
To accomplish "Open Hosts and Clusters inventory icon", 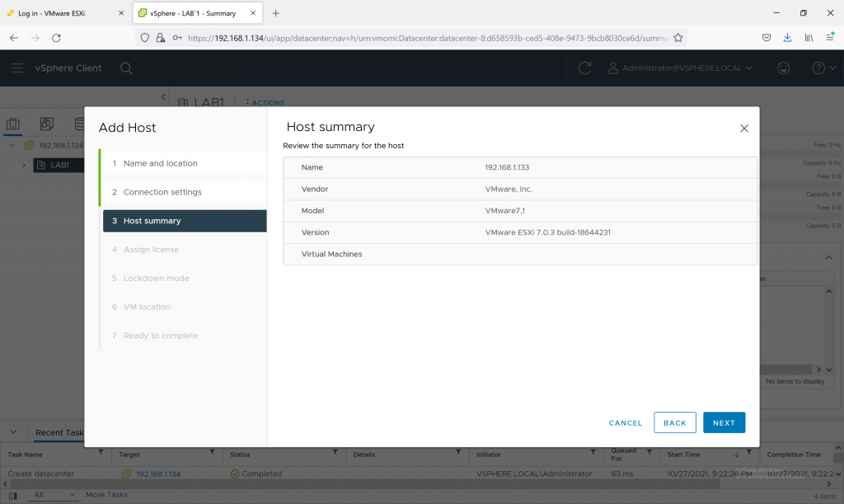I will 13,124.
